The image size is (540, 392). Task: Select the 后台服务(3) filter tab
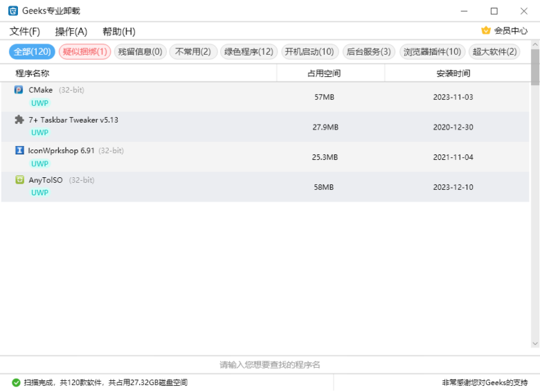tap(368, 52)
